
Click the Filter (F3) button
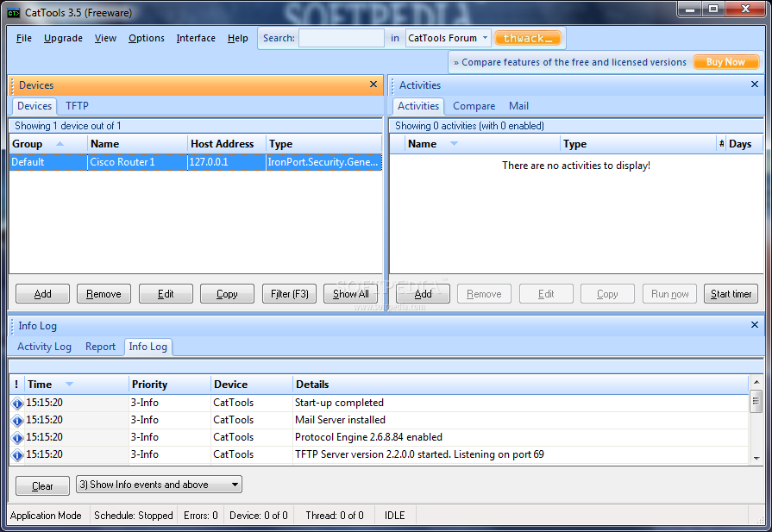[290, 294]
